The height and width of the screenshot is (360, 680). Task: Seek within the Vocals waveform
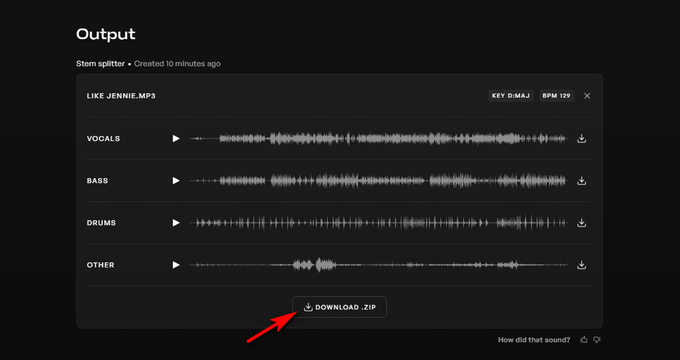[x=378, y=139]
